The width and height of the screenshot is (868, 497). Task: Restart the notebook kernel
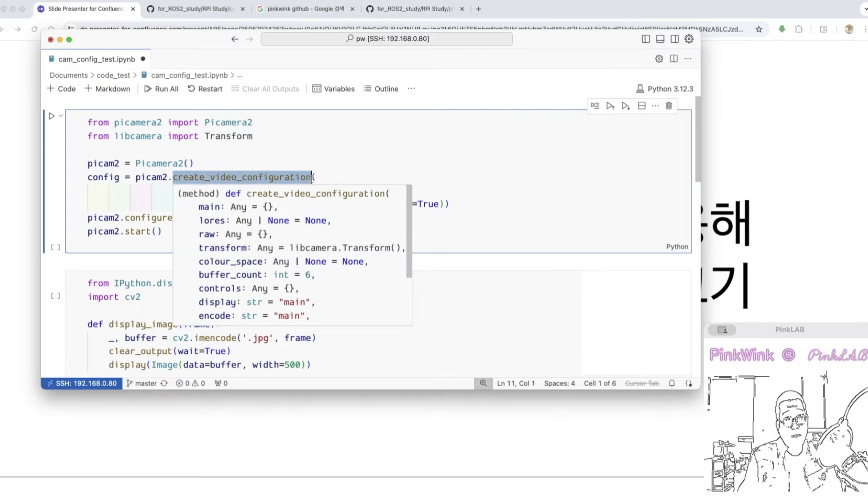(x=205, y=89)
